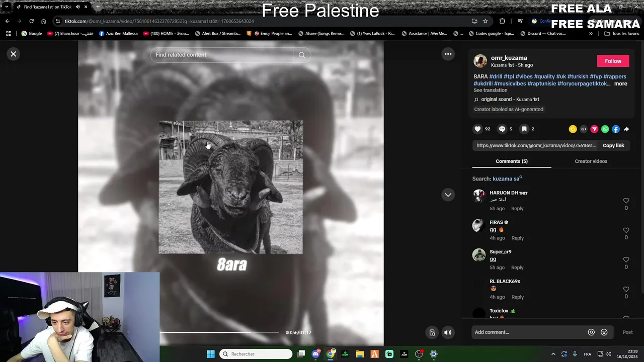Close the TikTok video viewer with X
Image resolution: width=644 pixels, height=362 pixels.
14,54
